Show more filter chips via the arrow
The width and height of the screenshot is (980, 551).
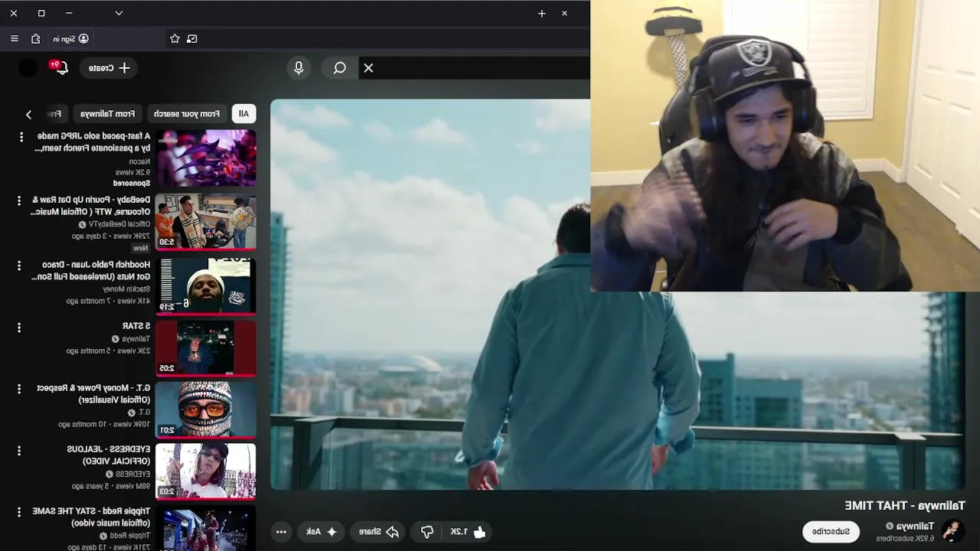click(x=28, y=114)
